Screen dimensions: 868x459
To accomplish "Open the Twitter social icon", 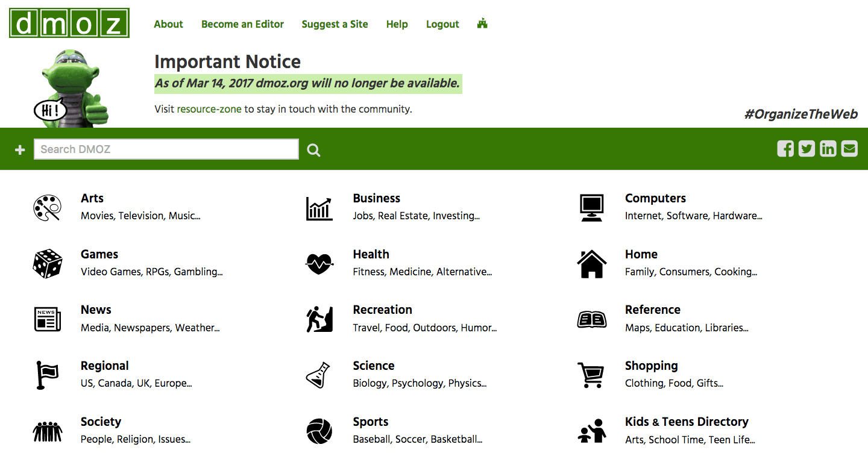I will 807,148.
